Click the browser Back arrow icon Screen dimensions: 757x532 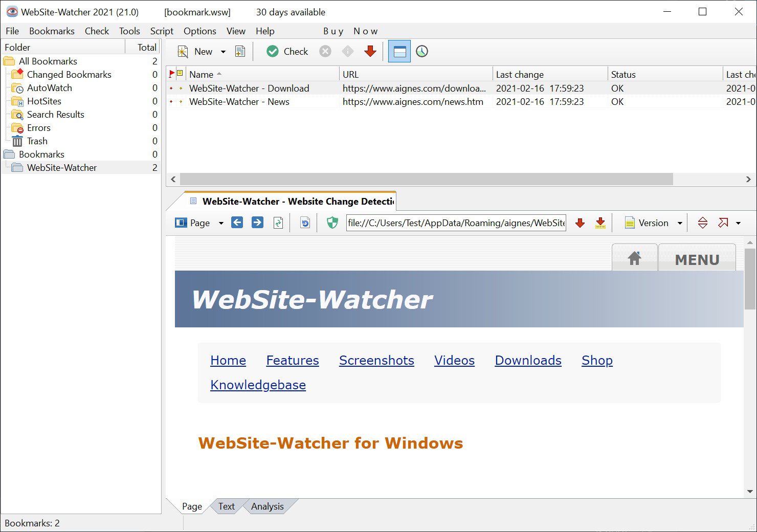click(237, 223)
